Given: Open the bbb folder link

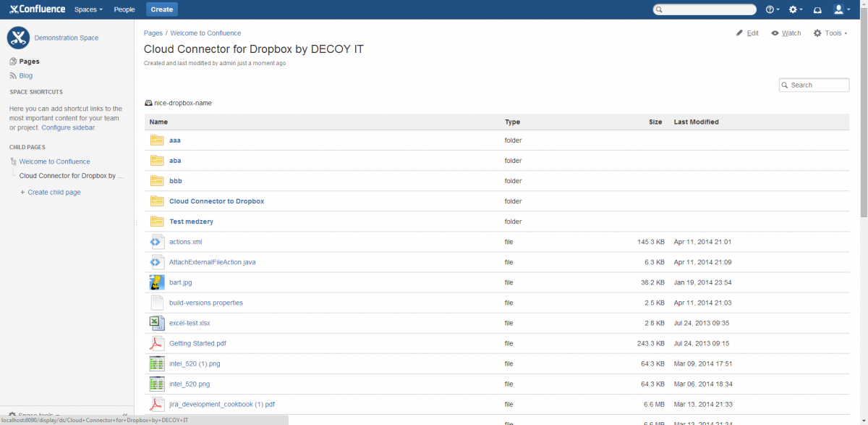Looking at the screenshot, I should point(176,181).
